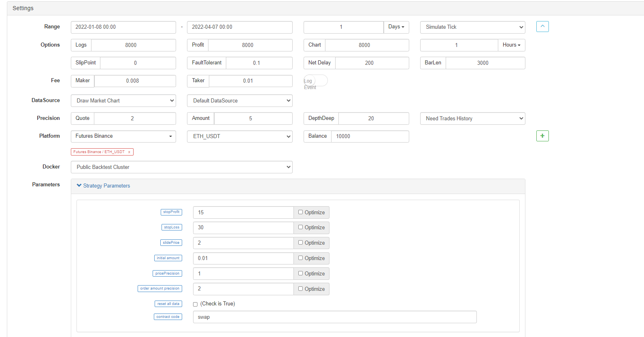The image size is (644, 337).
Task: Toggle the Log Event switch
Action: click(x=316, y=81)
